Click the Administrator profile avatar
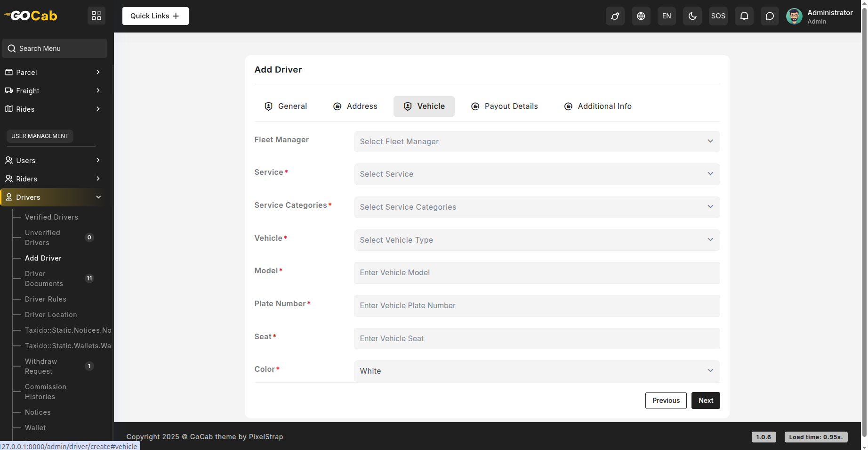 (x=794, y=16)
